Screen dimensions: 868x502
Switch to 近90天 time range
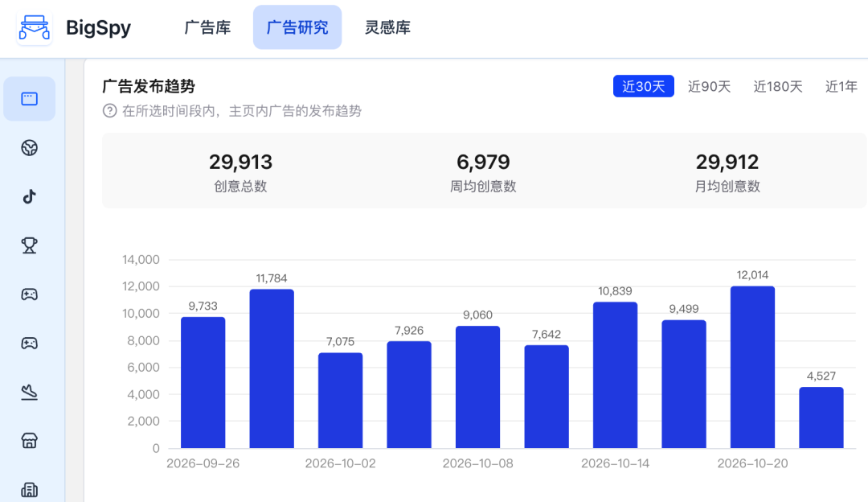click(709, 86)
